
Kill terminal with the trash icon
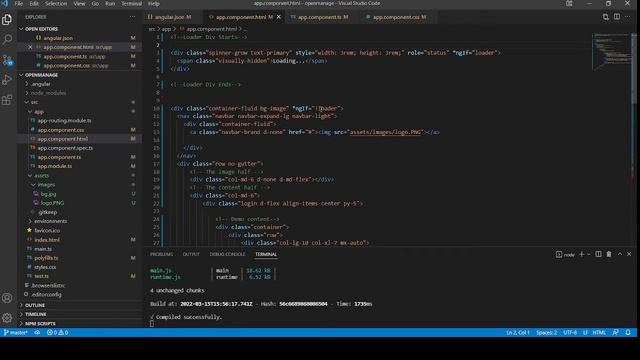(x=609, y=254)
